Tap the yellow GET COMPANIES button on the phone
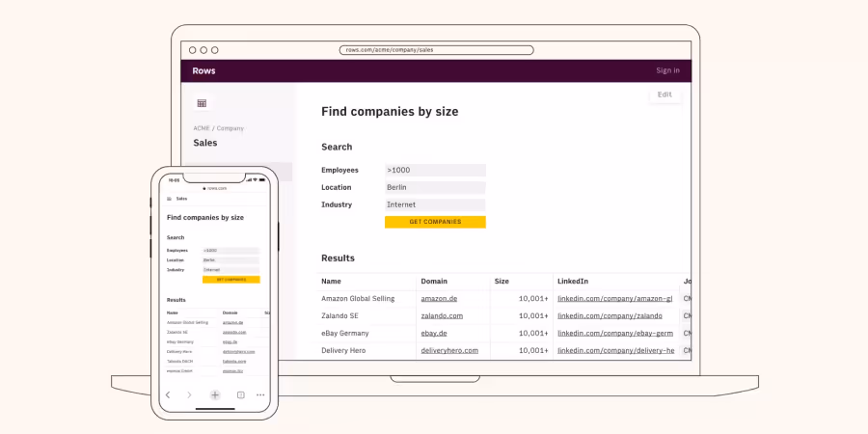 (x=231, y=280)
